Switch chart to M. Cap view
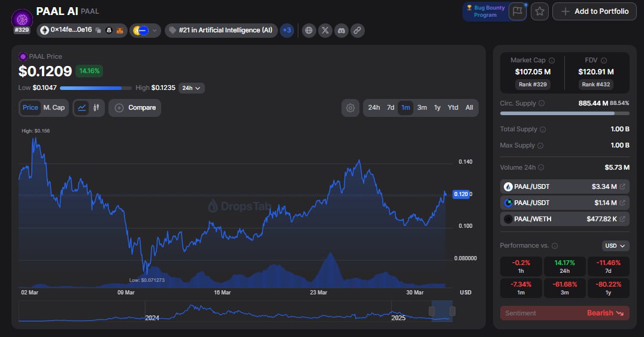 tap(54, 108)
